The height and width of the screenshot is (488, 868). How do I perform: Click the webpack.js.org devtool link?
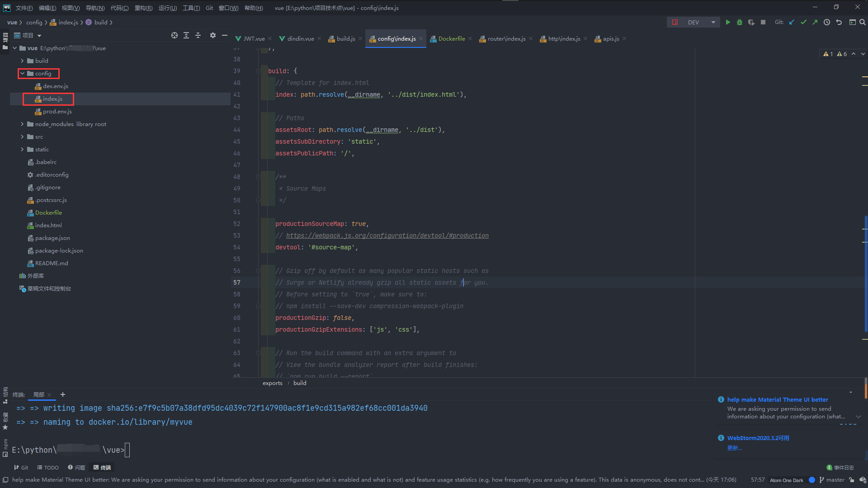387,235
